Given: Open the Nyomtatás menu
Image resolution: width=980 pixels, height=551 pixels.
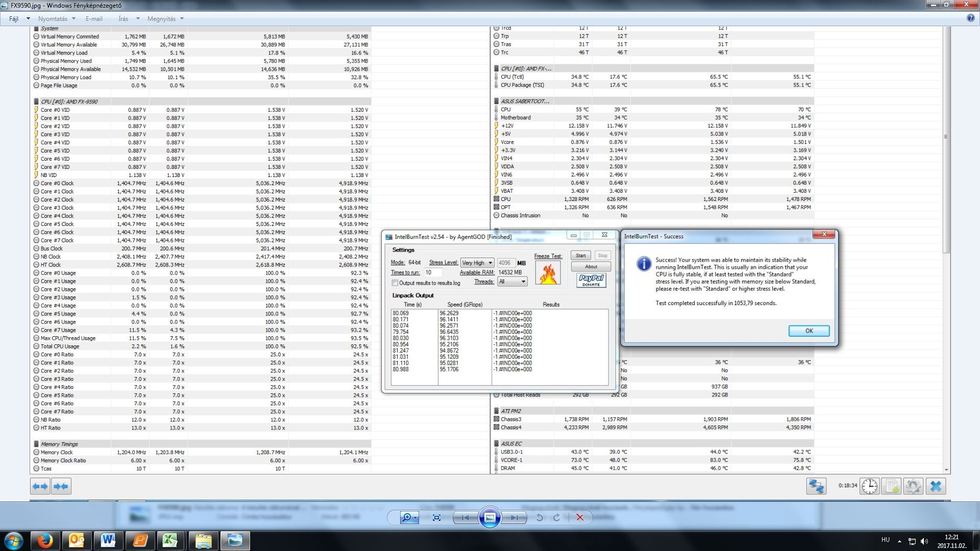Looking at the screenshot, I should (x=53, y=19).
